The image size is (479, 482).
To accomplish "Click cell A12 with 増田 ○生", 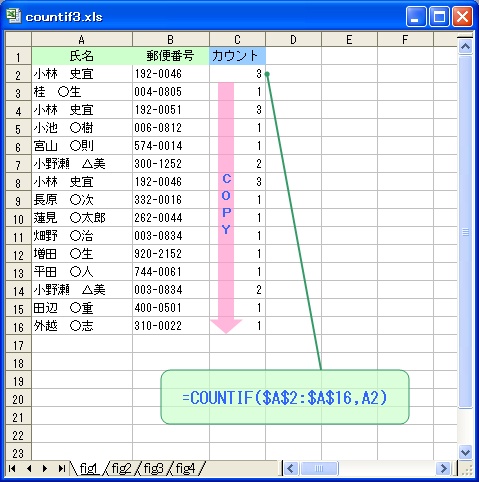I will 82,254.
